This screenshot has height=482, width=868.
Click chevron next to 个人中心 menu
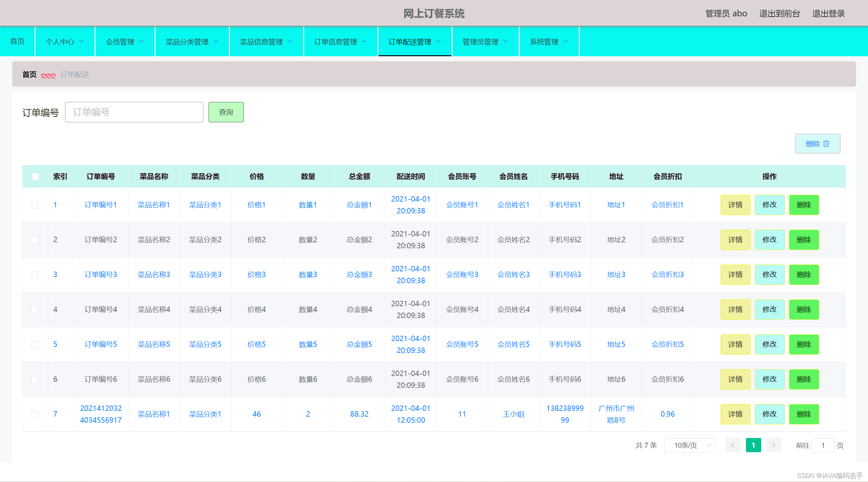pyautogui.click(x=81, y=41)
